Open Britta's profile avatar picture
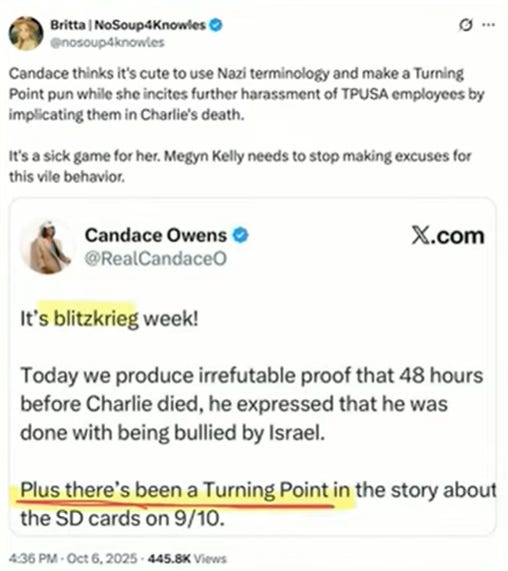The image size is (508, 571). 26,34
